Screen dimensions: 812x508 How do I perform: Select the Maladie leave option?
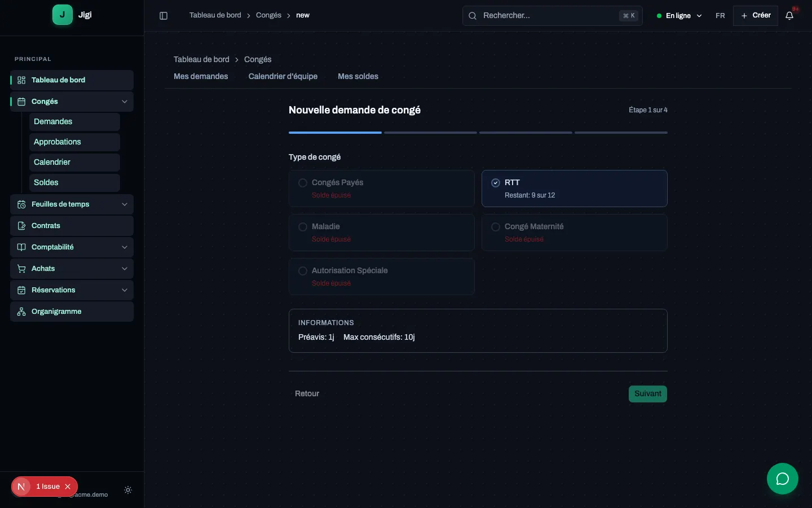[382, 233]
